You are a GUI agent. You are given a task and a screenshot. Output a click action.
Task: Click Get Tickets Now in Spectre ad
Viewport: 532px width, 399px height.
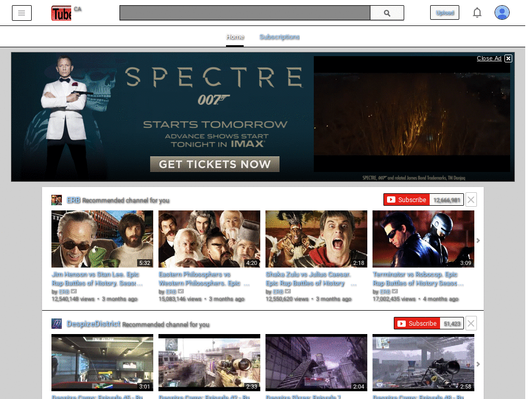coord(215,164)
